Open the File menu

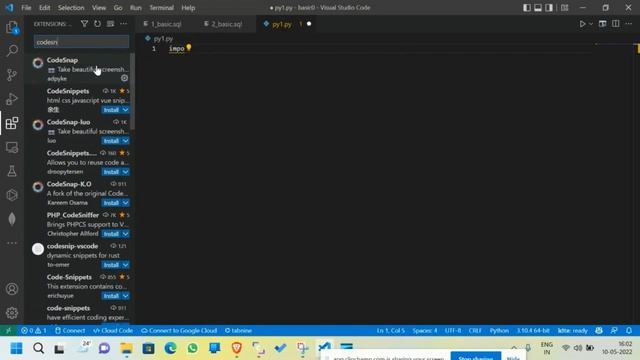tap(26, 8)
